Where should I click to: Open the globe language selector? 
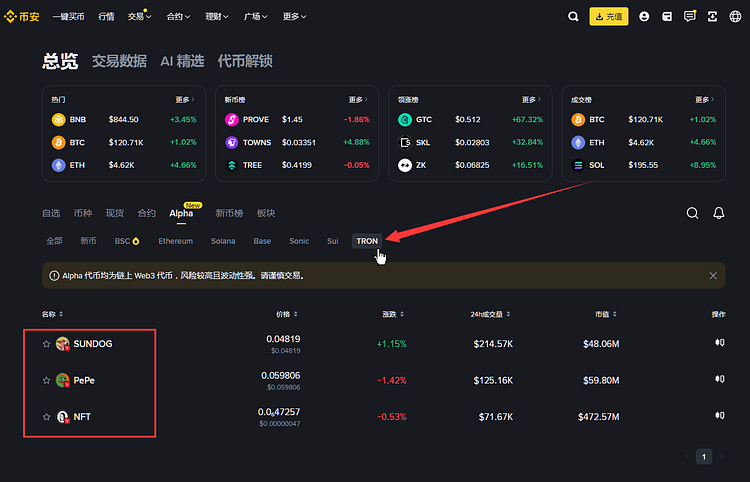point(735,17)
